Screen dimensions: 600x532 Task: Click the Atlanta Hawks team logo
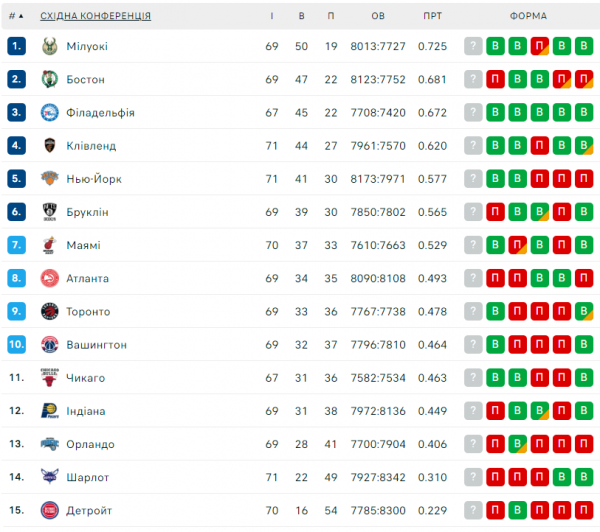coord(50,278)
